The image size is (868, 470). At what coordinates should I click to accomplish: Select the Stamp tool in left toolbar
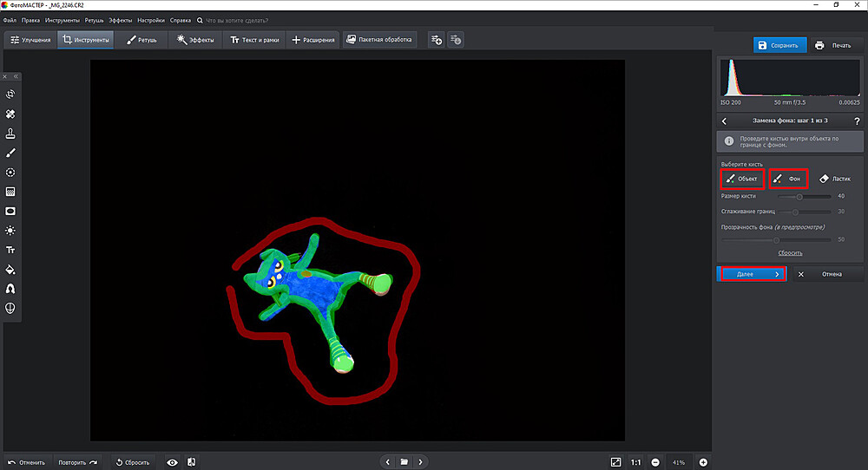(10, 134)
